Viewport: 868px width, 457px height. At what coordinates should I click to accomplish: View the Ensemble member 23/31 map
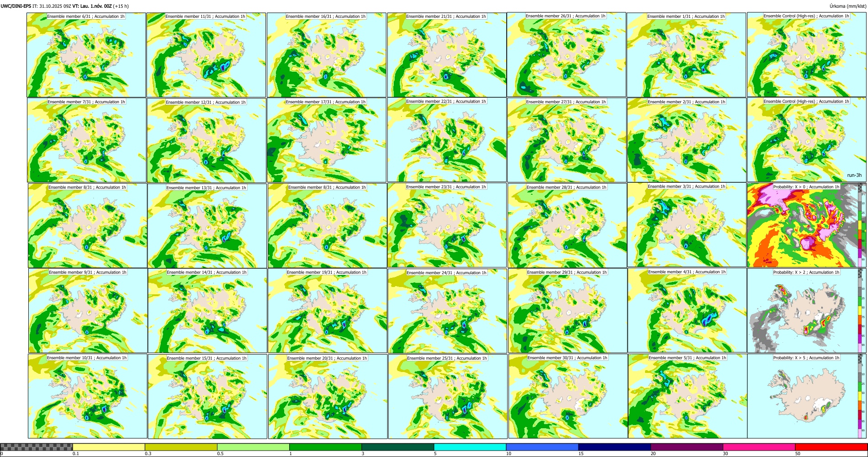pos(447,225)
